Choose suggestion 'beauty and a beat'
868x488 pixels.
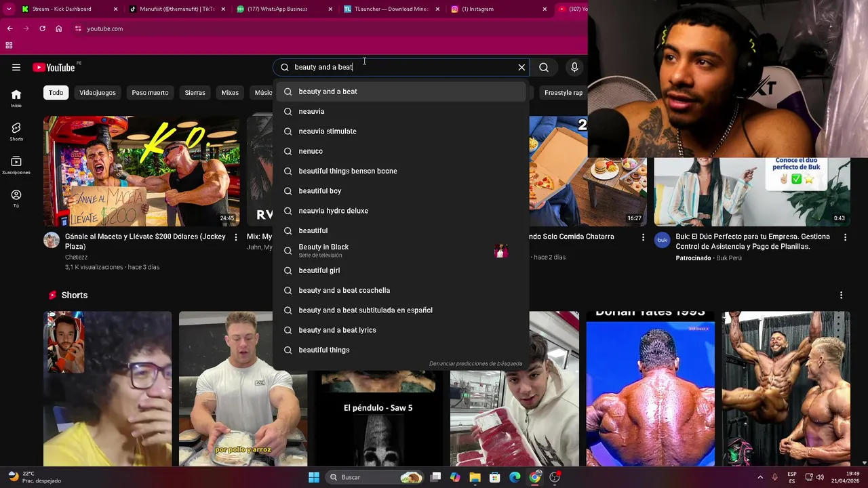click(401, 91)
